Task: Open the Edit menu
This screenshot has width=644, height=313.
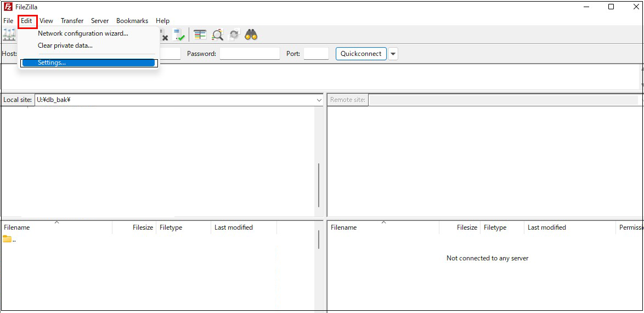Action: click(27, 21)
